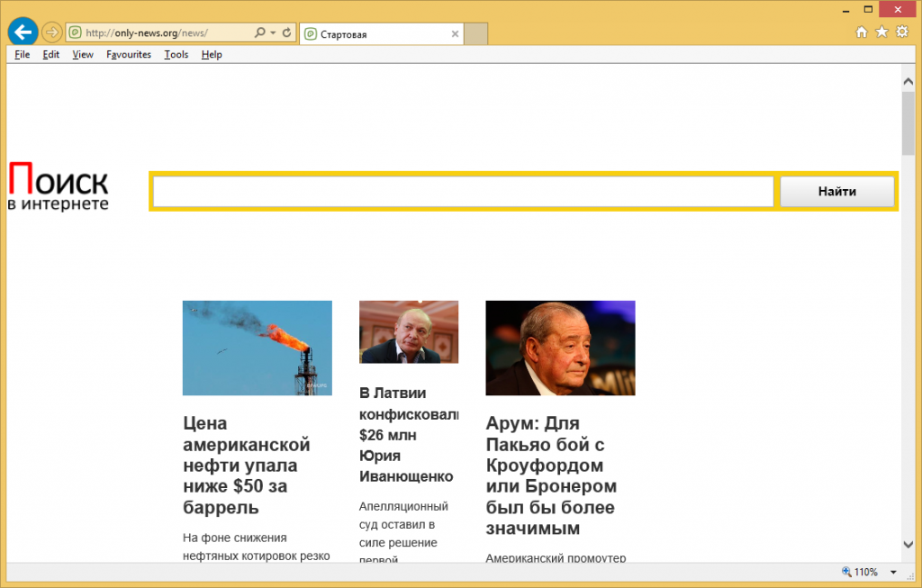Open the File menu
922x588 pixels.
point(23,55)
